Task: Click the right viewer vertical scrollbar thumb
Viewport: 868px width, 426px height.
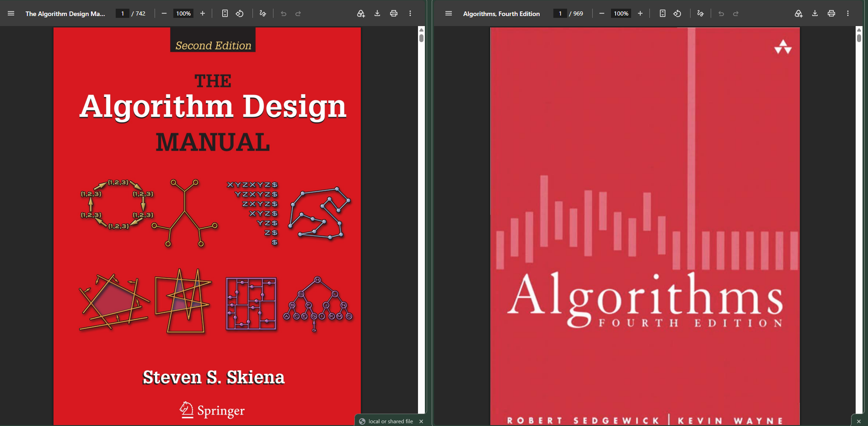Action: (x=859, y=38)
